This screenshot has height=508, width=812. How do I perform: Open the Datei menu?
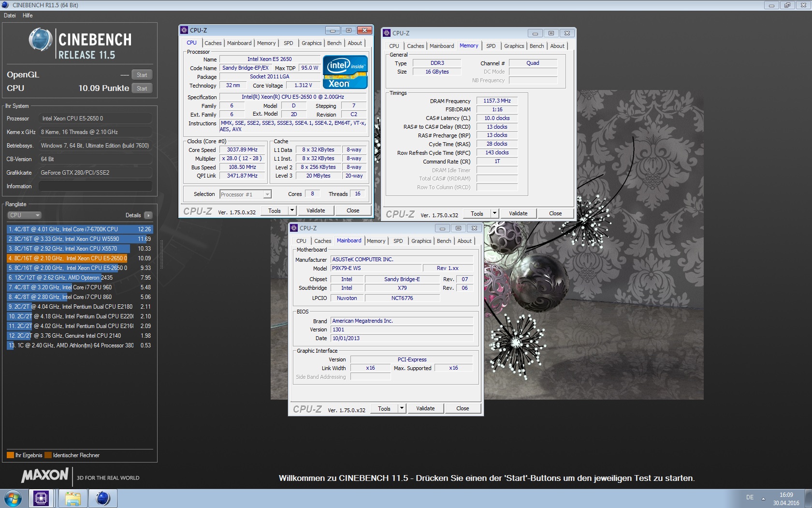coord(10,15)
